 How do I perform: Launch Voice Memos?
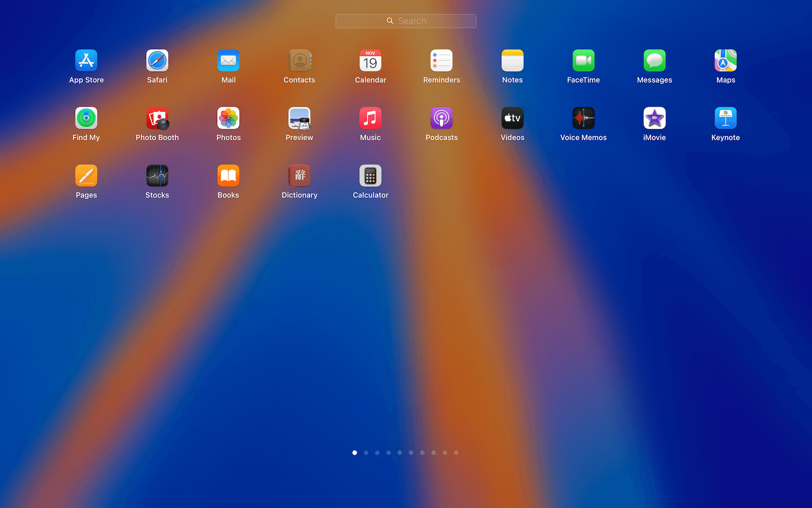pos(584,118)
